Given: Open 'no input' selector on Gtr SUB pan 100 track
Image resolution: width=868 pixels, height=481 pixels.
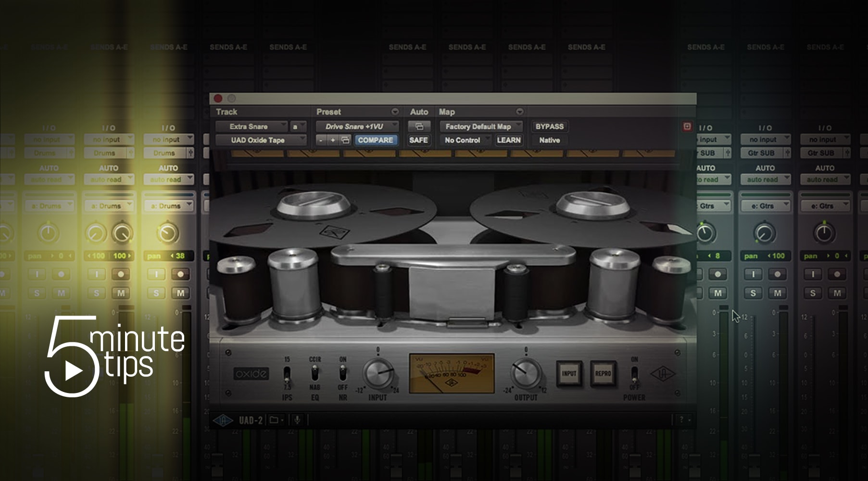Looking at the screenshot, I should 766,139.
